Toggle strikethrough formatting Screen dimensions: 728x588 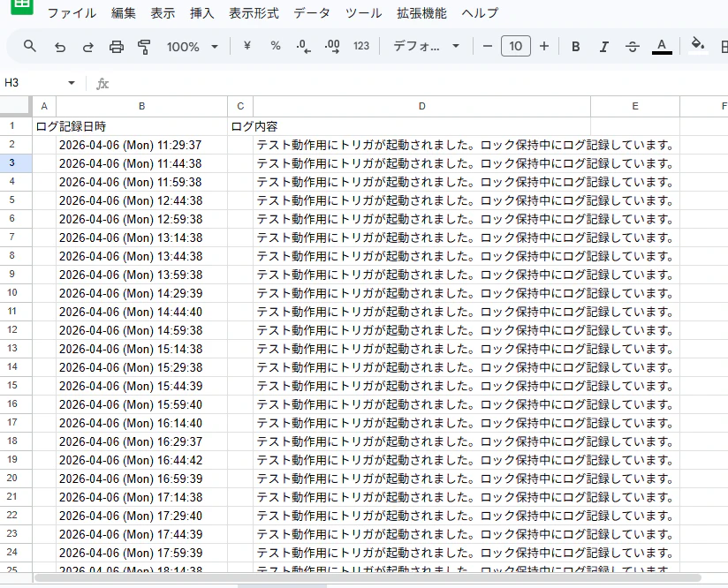[x=633, y=47]
